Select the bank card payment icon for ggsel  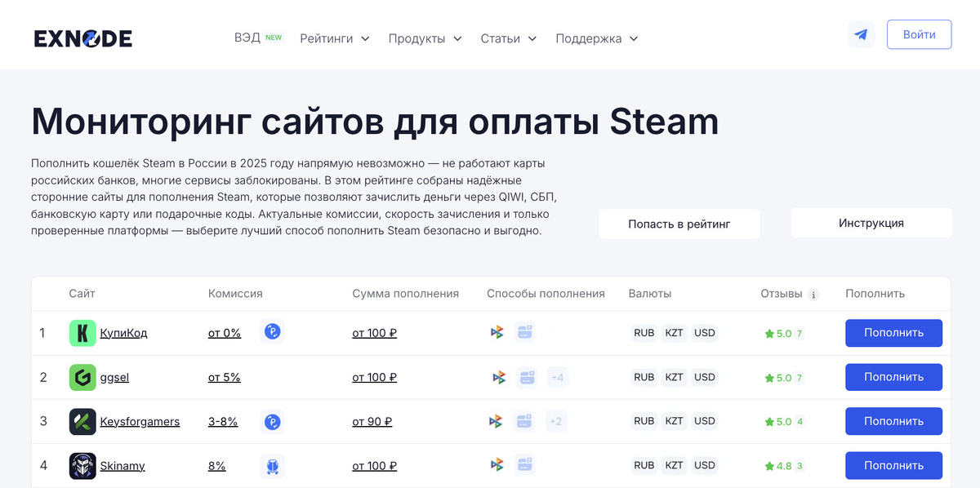[x=527, y=377]
